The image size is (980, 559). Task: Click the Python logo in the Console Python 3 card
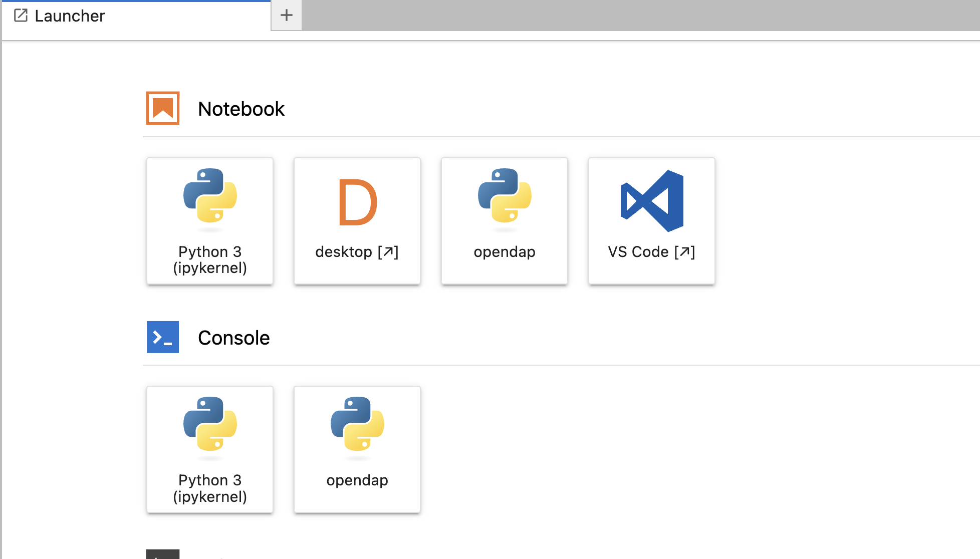coord(210,424)
